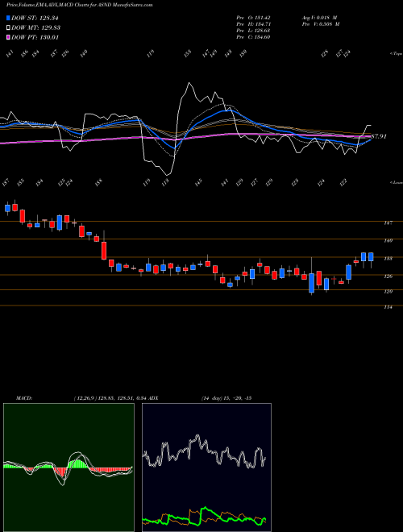The width and height of the screenshot is (403, 532).
Task: Click the last blue candlestick on the right
Action: tap(371, 256)
